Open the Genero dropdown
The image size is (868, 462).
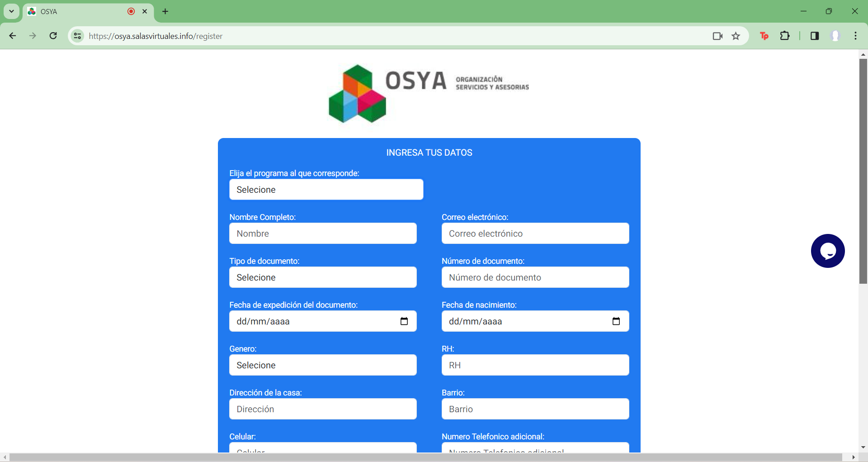click(x=323, y=365)
